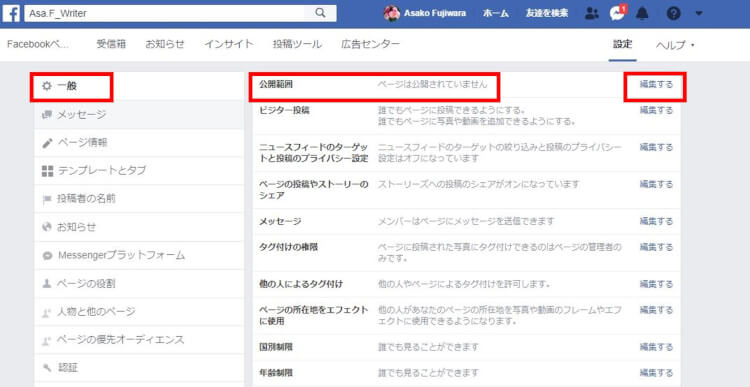The image size is (750, 387).
Task: Select the 設定 tab
Action: click(622, 44)
